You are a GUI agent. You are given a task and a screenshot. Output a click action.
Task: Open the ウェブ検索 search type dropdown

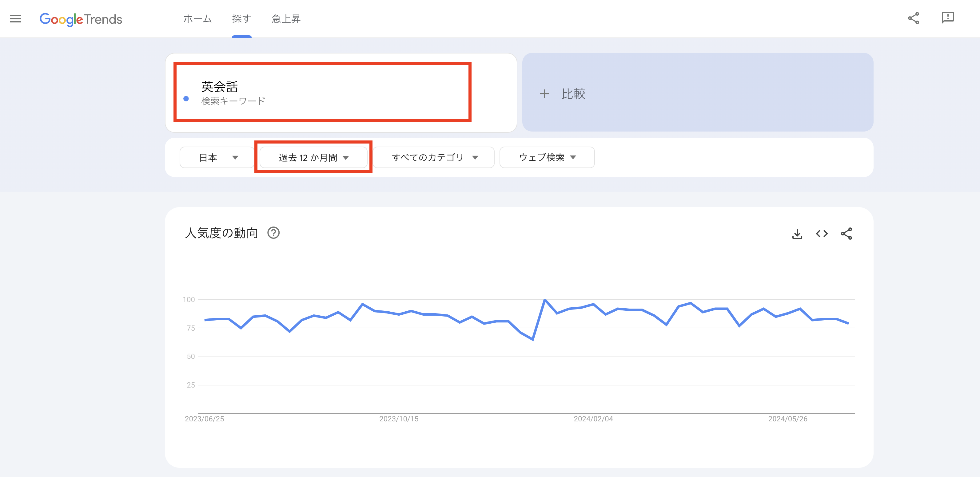point(547,157)
